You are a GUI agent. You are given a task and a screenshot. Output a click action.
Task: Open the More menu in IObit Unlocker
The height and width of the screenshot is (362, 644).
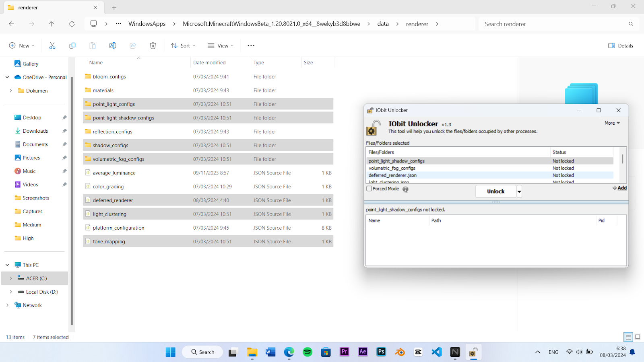tap(612, 123)
